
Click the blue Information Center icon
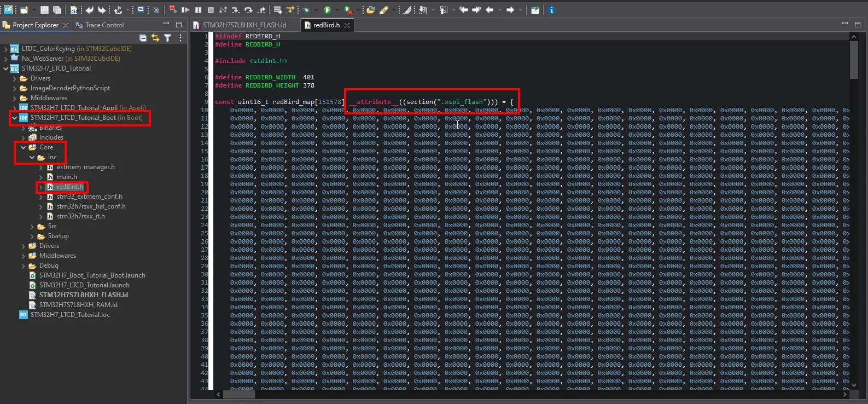(551, 10)
